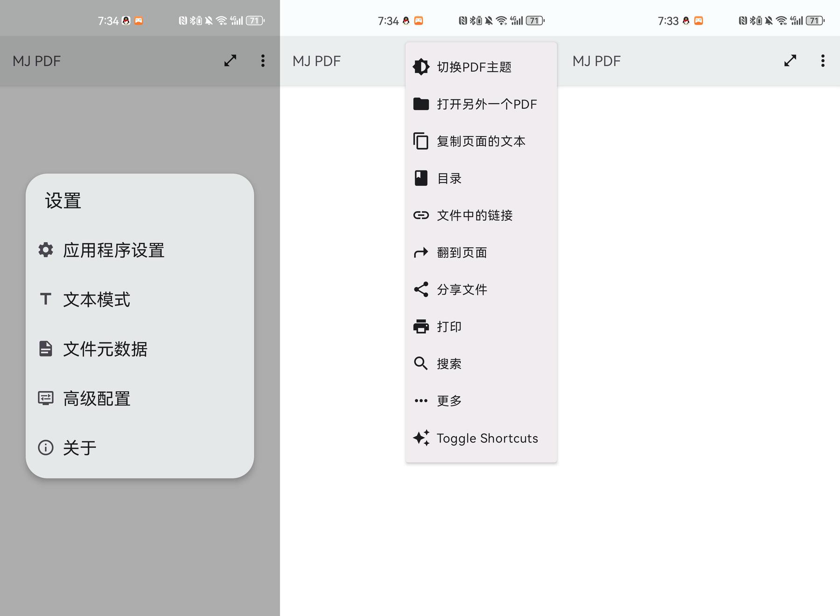Click Toggle Shortcuts menu entry
The width and height of the screenshot is (840, 616).
[x=481, y=438]
